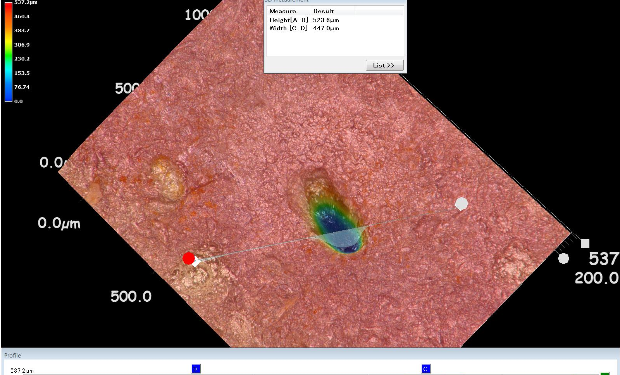Click the white circle profile line endpoint
620x375 pixels.
click(461, 204)
